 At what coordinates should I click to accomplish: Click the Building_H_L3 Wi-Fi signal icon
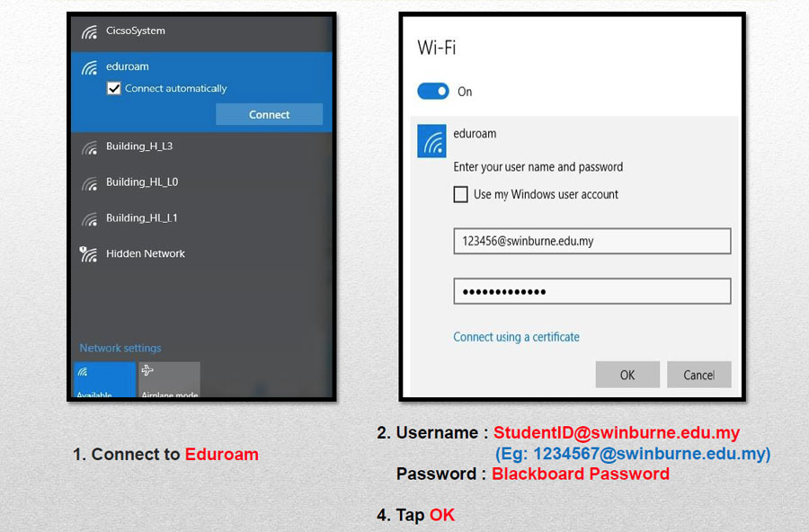pos(89,147)
